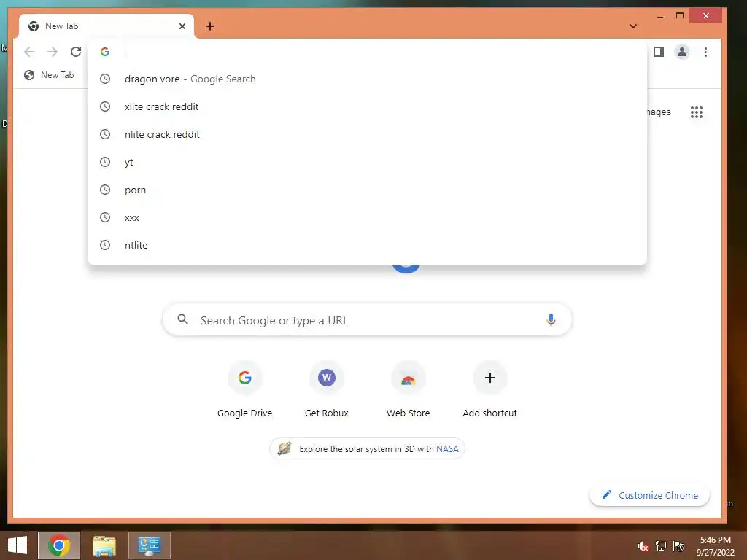Open the New Tab bookmark

(x=49, y=75)
